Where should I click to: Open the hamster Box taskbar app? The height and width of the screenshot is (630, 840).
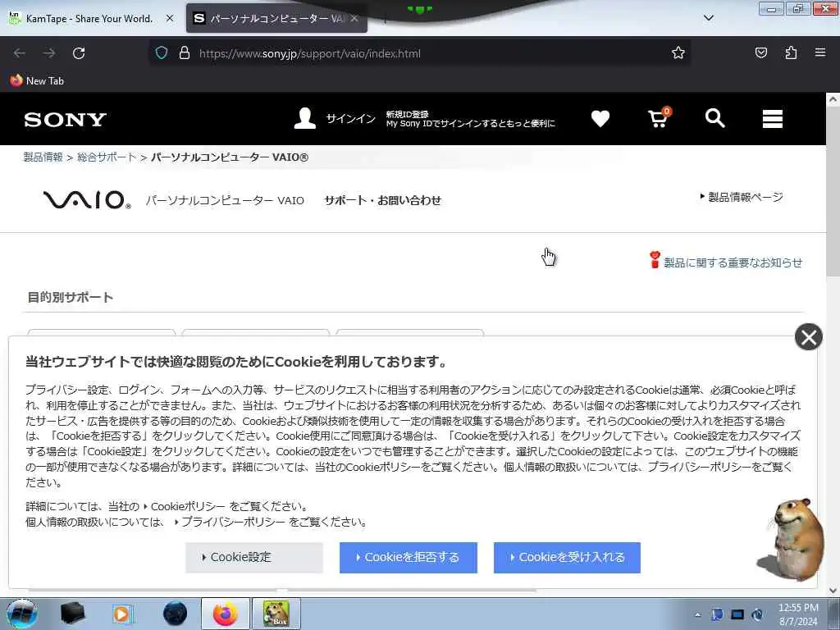(x=276, y=614)
